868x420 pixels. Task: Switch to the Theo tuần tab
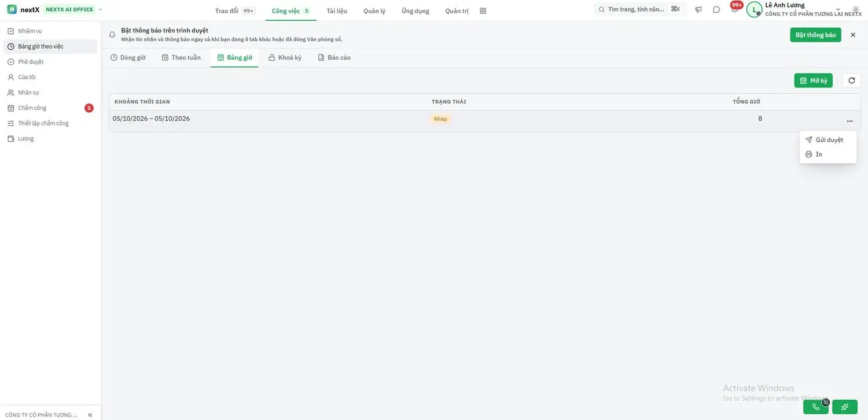pos(181,58)
